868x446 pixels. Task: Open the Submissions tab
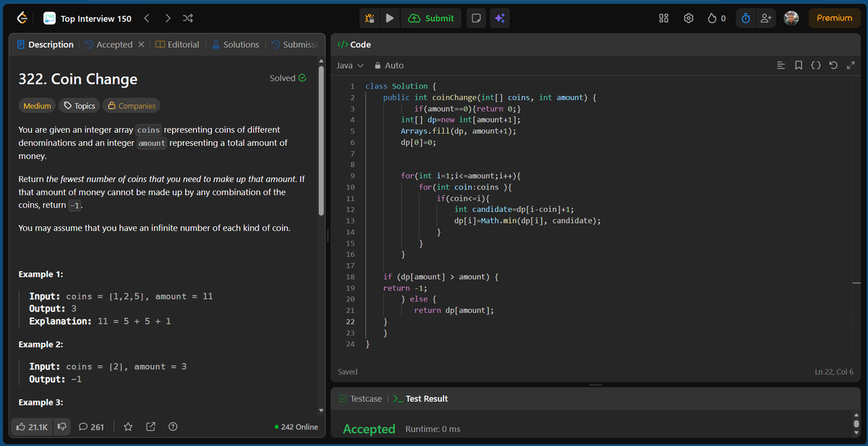294,45
